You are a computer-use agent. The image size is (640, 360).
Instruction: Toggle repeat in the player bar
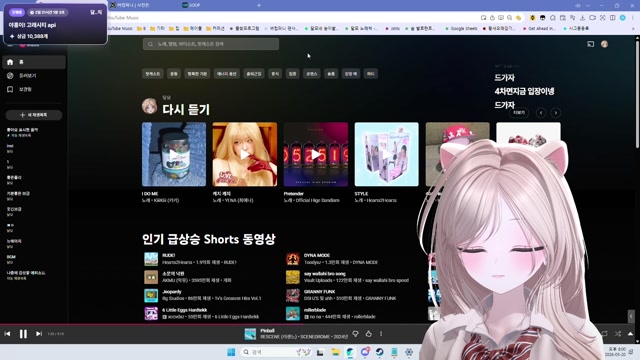[x=604, y=334]
